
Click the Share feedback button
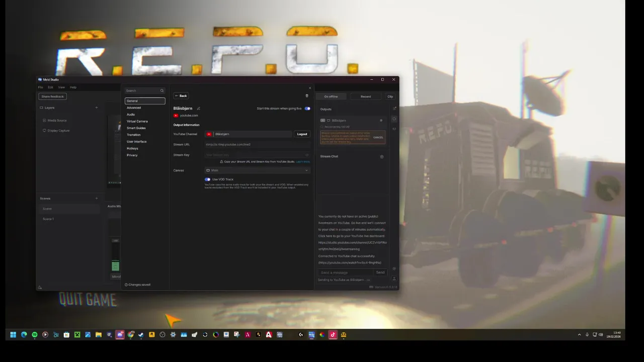tap(52, 97)
